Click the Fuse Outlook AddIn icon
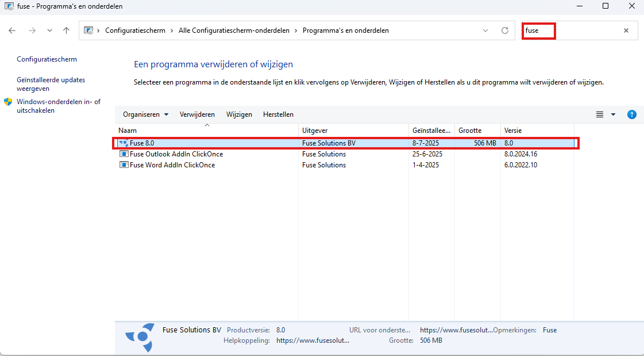The height and width of the screenshot is (356, 644). (124, 154)
